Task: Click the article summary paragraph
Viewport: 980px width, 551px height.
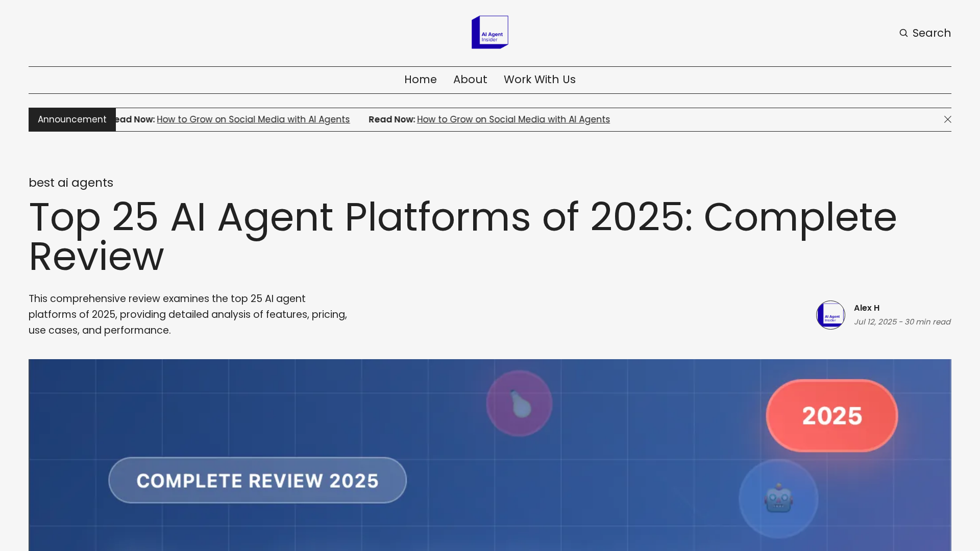Action: pyautogui.click(x=188, y=314)
